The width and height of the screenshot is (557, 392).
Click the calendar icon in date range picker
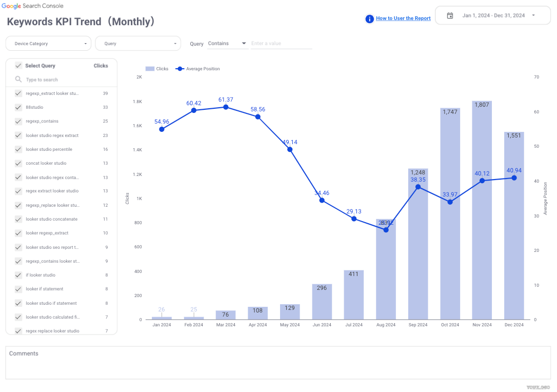pyautogui.click(x=450, y=15)
